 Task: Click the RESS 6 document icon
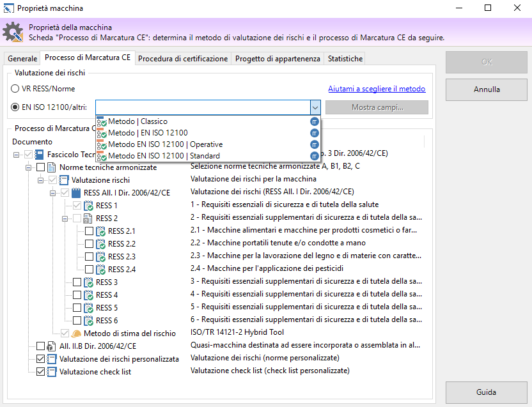88,320
